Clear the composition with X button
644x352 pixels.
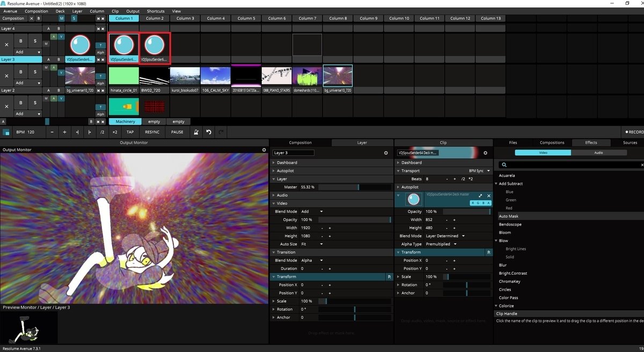31,18
